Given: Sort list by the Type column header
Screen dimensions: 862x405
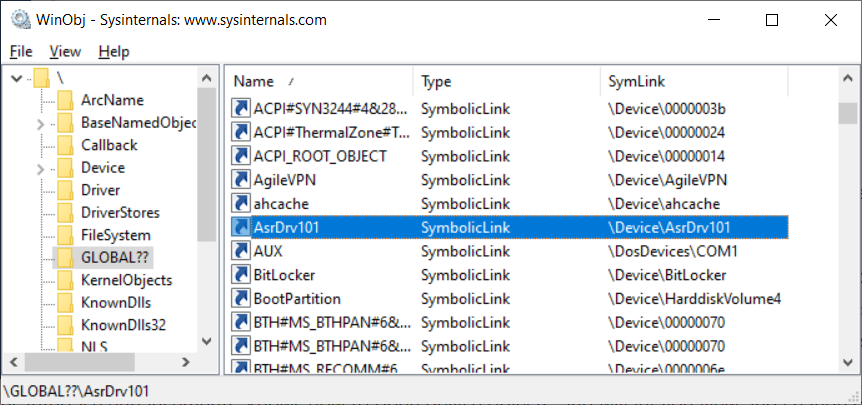Looking at the screenshot, I should click(x=436, y=81).
